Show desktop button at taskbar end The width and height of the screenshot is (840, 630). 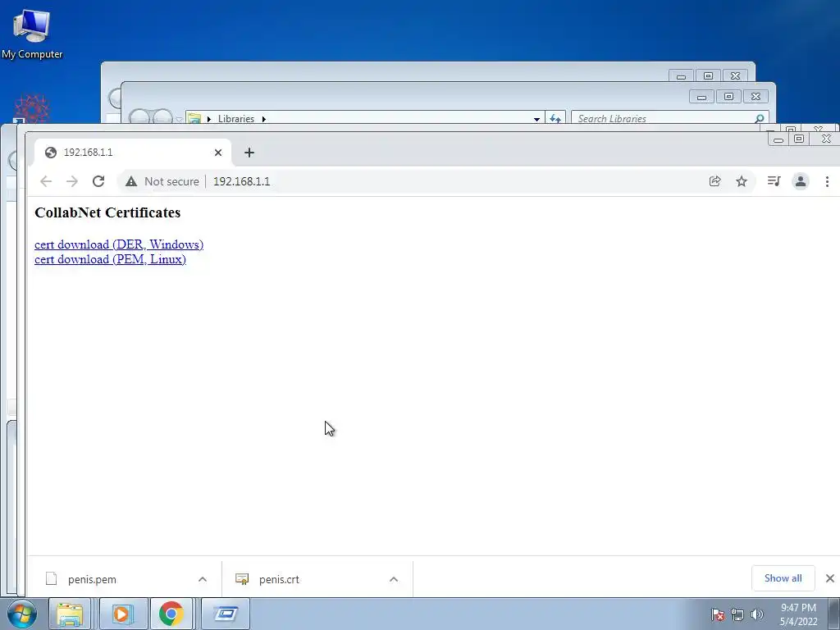[x=834, y=614]
